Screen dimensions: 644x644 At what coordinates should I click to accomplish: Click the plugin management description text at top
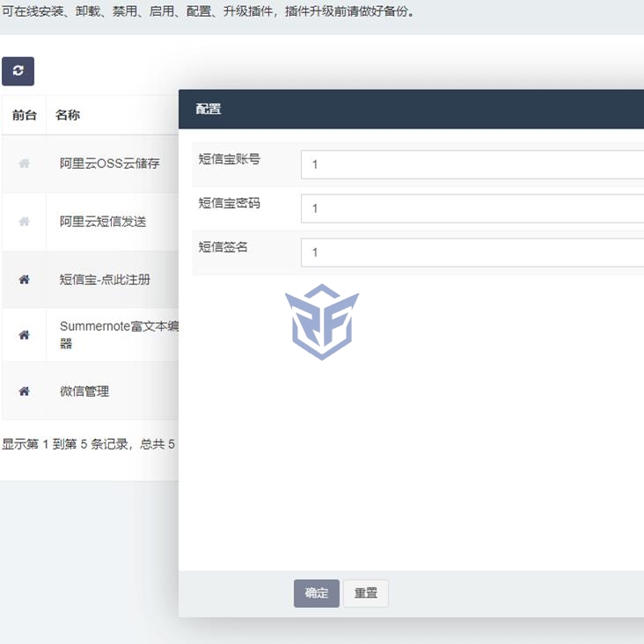[x=209, y=11]
